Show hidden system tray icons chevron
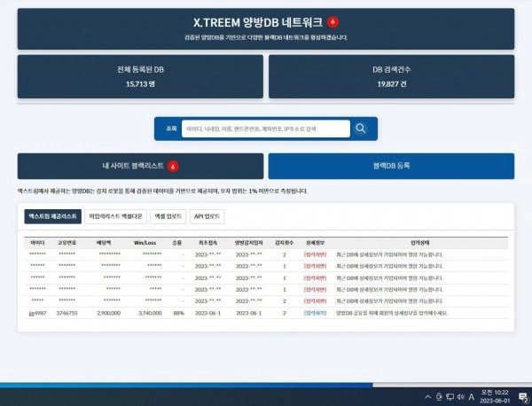Viewport: 532px width, 406px height. pyautogui.click(x=428, y=396)
